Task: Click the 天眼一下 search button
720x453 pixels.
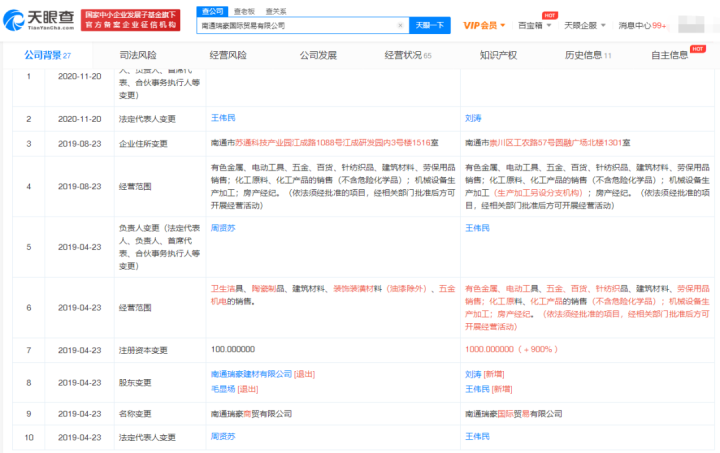Action: pyautogui.click(x=429, y=25)
